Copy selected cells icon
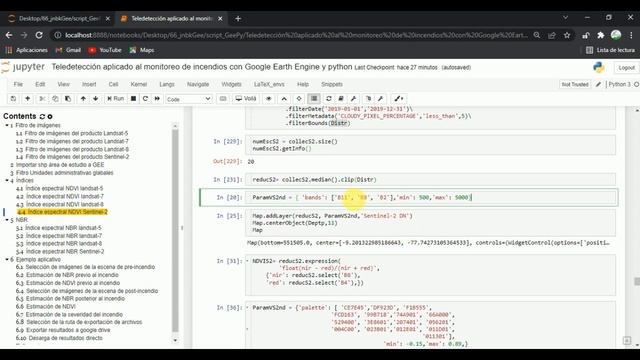 (55, 99)
